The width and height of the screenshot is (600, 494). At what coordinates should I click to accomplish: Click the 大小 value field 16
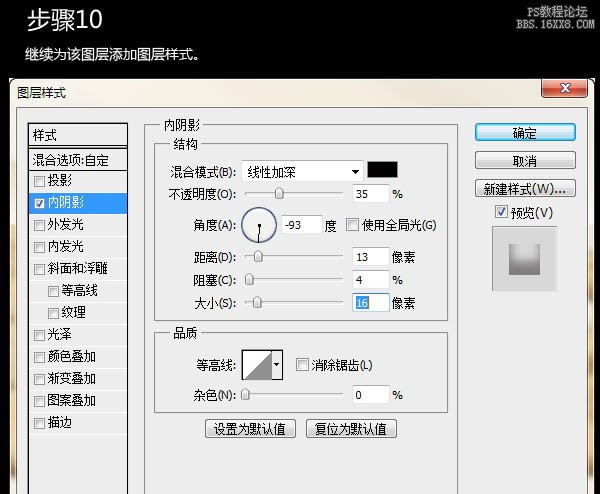(x=370, y=303)
